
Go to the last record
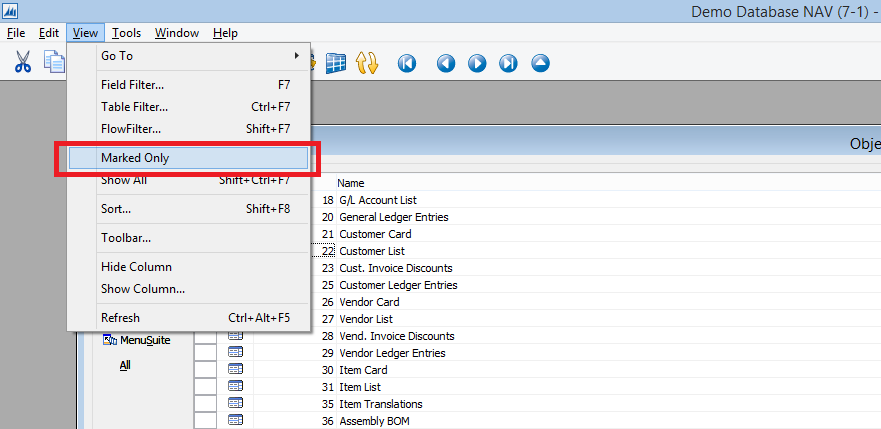tap(509, 63)
